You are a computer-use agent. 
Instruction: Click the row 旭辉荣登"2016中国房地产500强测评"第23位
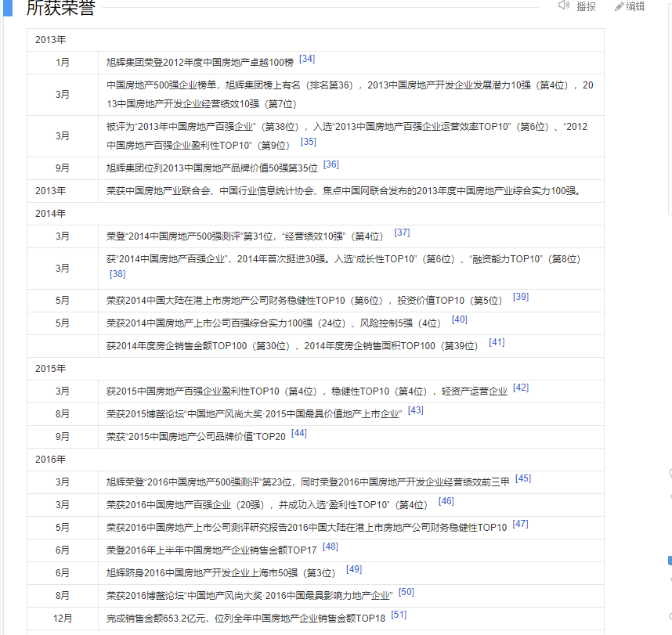pyautogui.click(x=316, y=482)
